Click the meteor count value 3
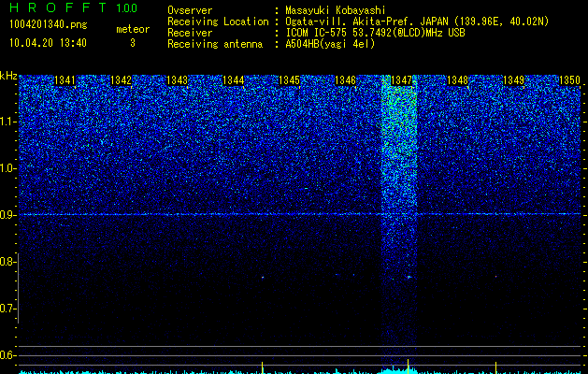 tap(133, 43)
